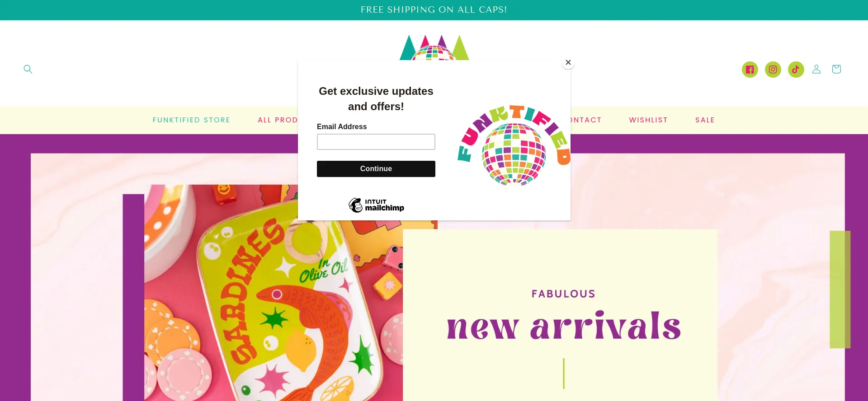Focus the Email Address field
The height and width of the screenshot is (401, 868).
pyautogui.click(x=376, y=142)
